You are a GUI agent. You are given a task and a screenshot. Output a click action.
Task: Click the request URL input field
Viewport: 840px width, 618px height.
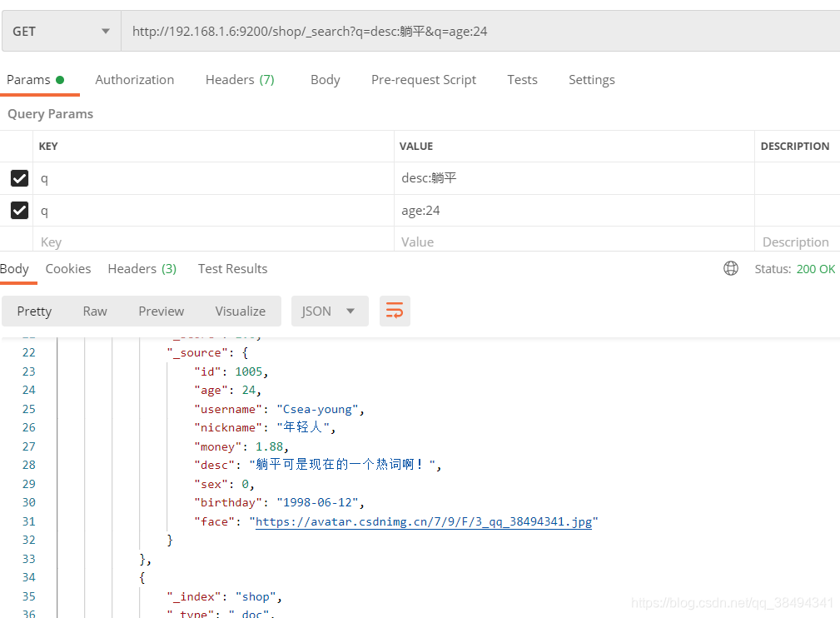pos(479,32)
